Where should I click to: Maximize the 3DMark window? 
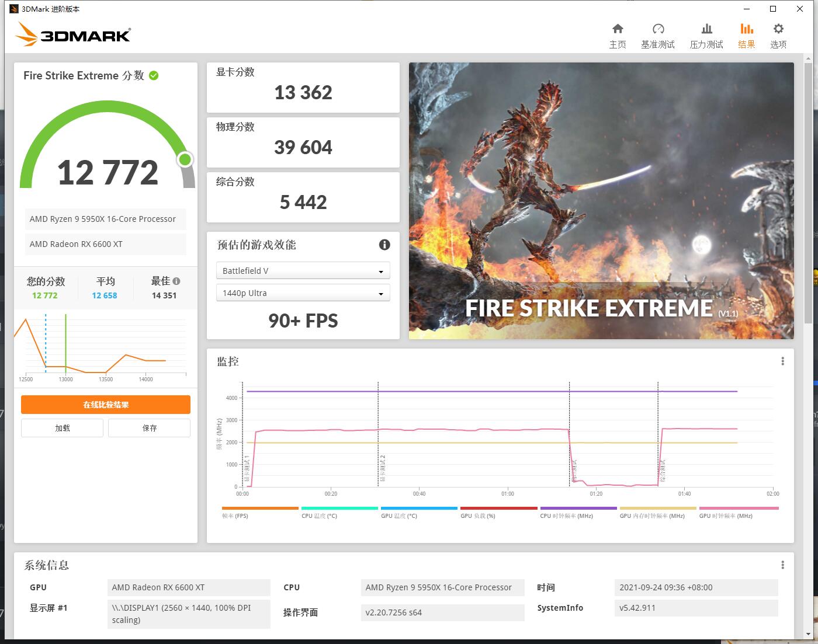click(x=773, y=9)
